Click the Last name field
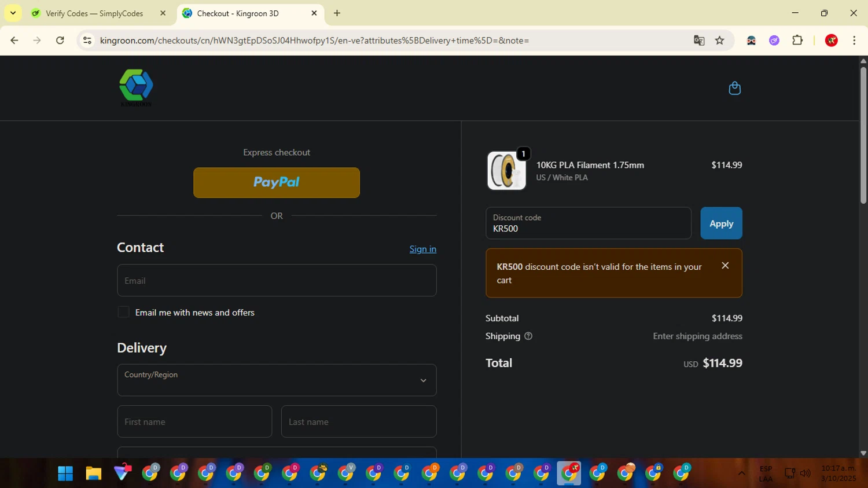868x488 pixels. (x=359, y=421)
